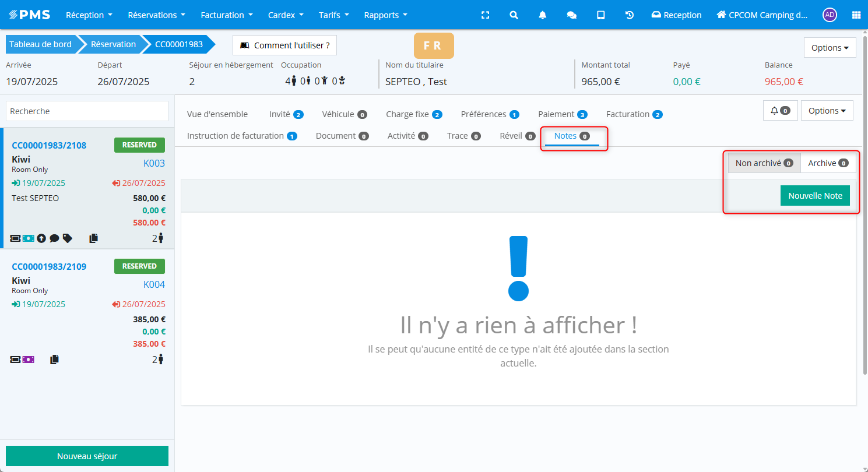
Task: Expand the Réservations menu
Action: (x=156, y=15)
